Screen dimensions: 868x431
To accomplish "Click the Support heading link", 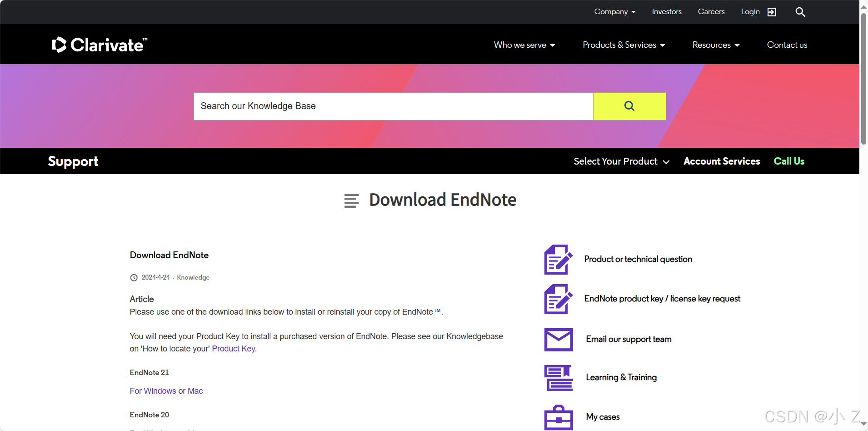I will click(x=73, y=161).
